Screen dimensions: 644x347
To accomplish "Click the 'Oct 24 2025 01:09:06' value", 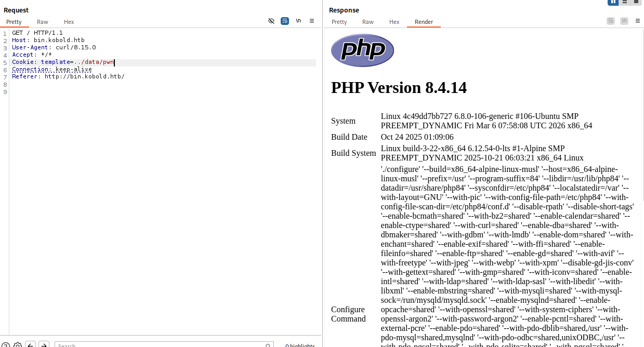I will click(417, 137).
